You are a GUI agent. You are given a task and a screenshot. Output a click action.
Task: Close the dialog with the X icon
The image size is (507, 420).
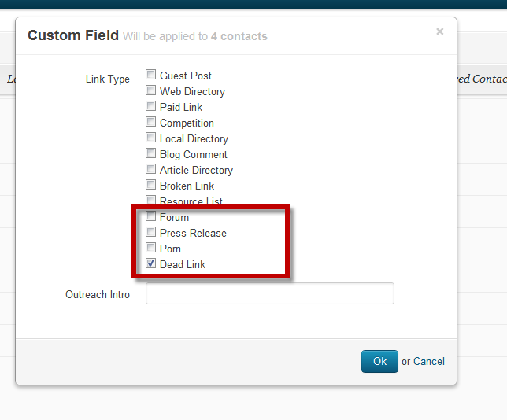(440, 31)
